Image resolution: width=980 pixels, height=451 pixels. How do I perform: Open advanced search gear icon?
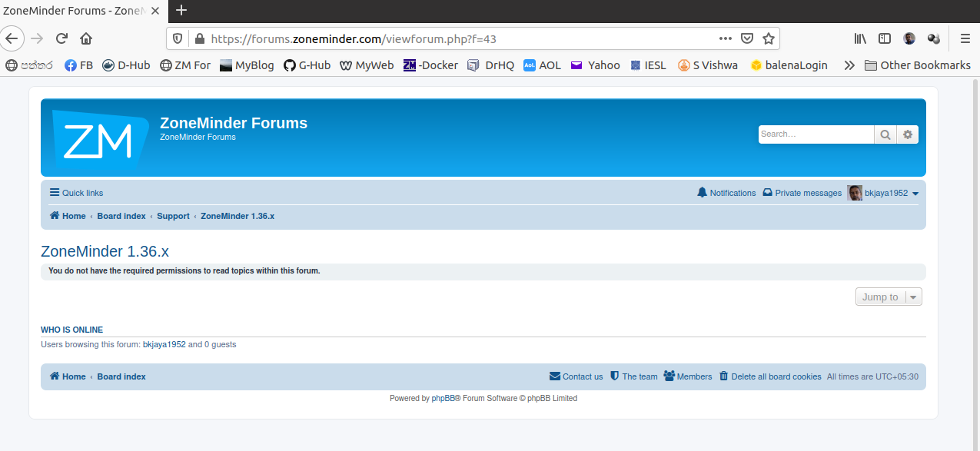click(908, 134)
